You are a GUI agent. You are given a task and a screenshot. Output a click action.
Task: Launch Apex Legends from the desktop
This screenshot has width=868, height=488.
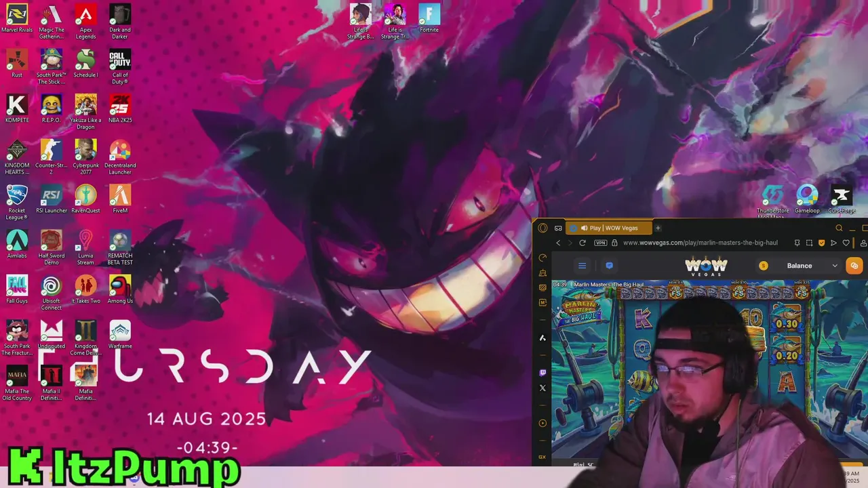[85, 22]
